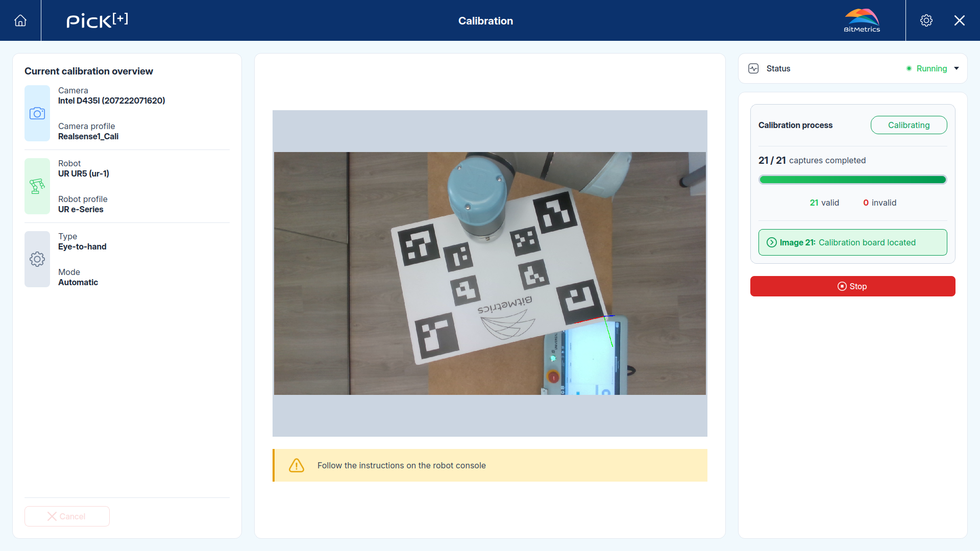The width and height of the screenshot is (980, 551).
Task: Close the calibration window
Action: point(960,20)
